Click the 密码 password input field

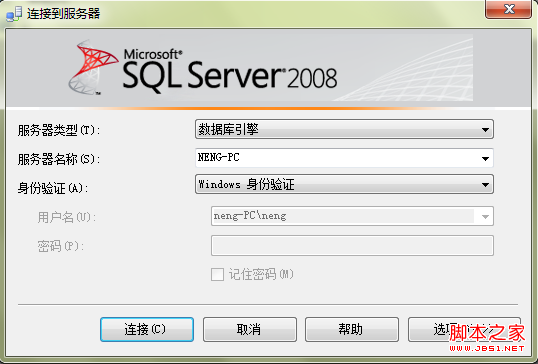[x=352, y=245]
